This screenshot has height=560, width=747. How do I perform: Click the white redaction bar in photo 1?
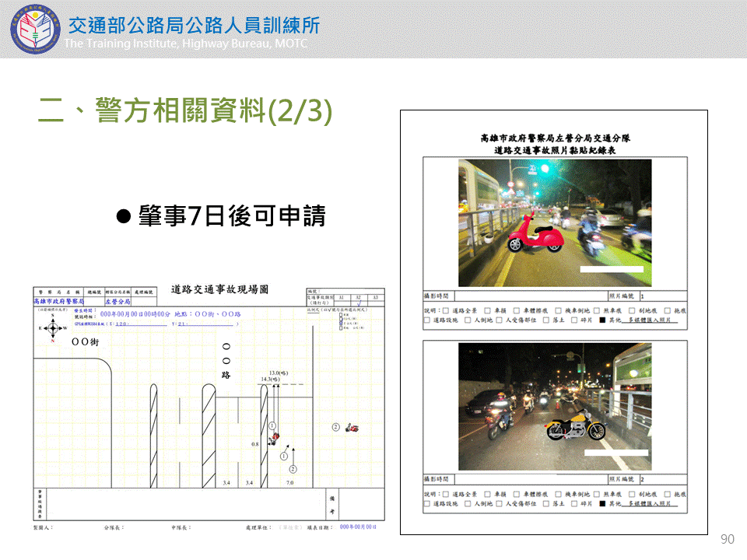pos(612,269)
